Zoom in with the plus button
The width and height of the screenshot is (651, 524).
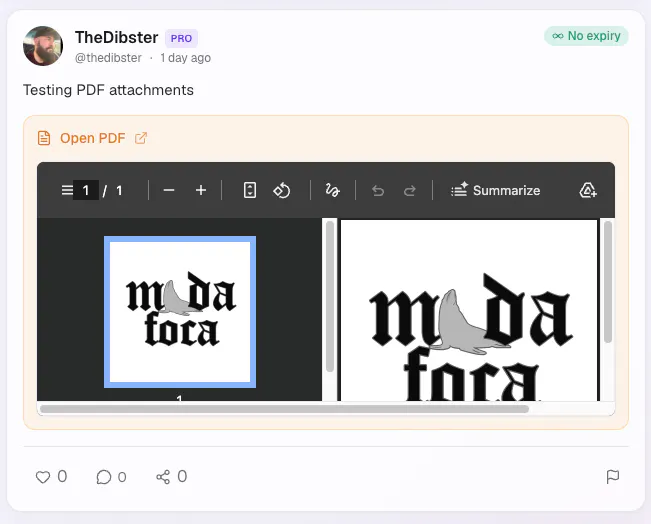[201, 190]
